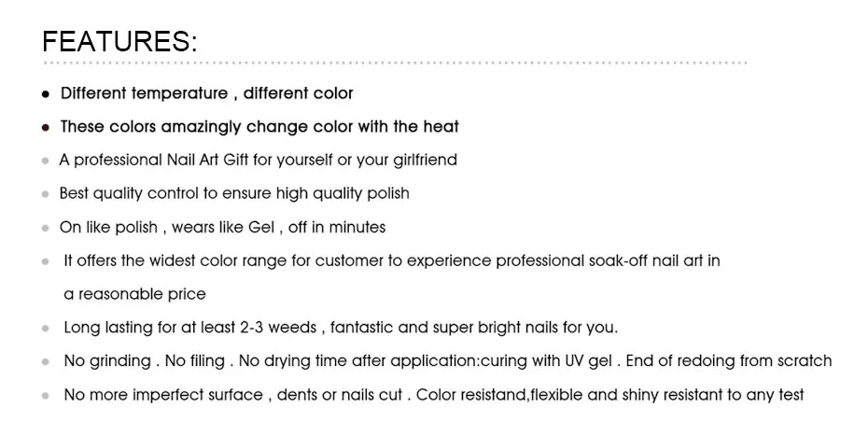Click the FEATURES: heading
Screen dimensions: 868x435
tap(119, 41)
